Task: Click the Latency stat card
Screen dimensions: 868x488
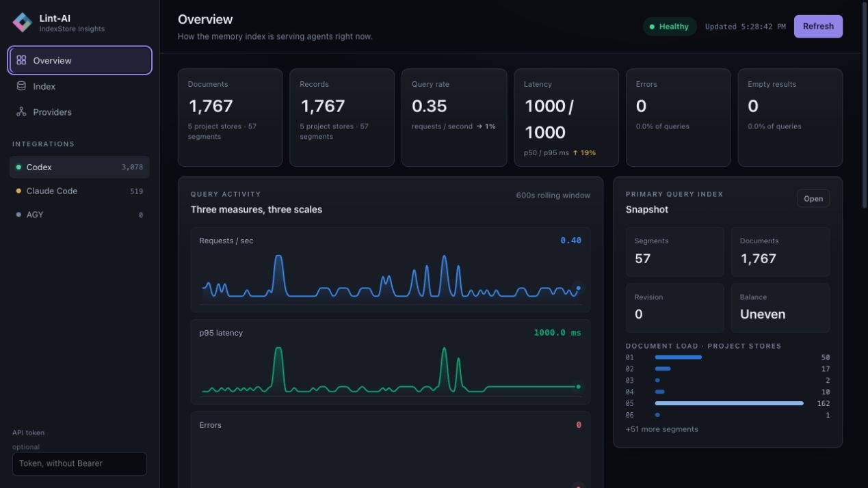Action: point(566,118)
